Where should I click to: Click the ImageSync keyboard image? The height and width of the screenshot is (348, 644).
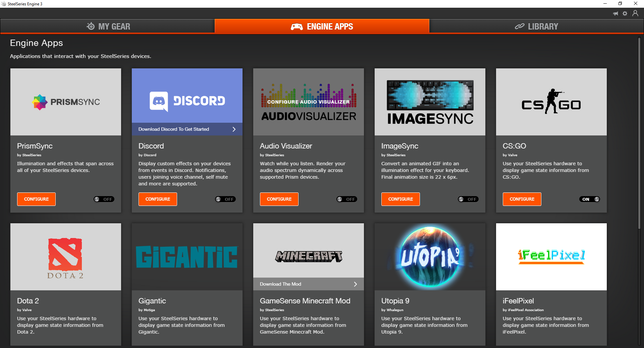[x=430, y=102]
